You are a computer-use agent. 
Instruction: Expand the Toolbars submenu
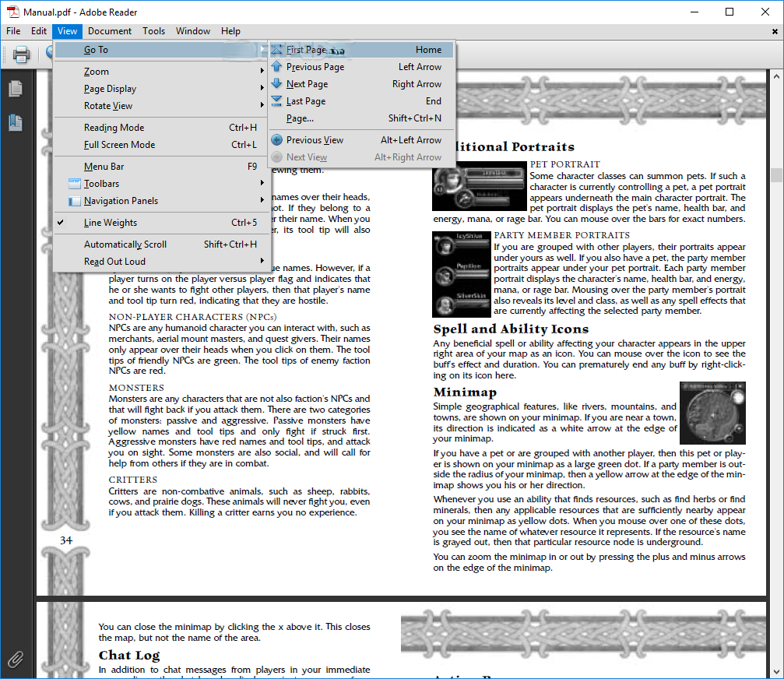pyautogui.click(x=162, y=184)
